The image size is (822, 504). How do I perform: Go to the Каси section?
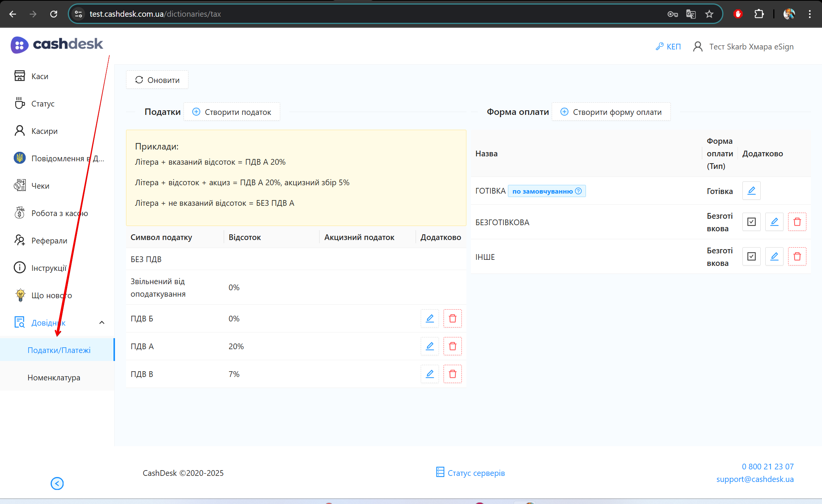click(x=40, y=76)
